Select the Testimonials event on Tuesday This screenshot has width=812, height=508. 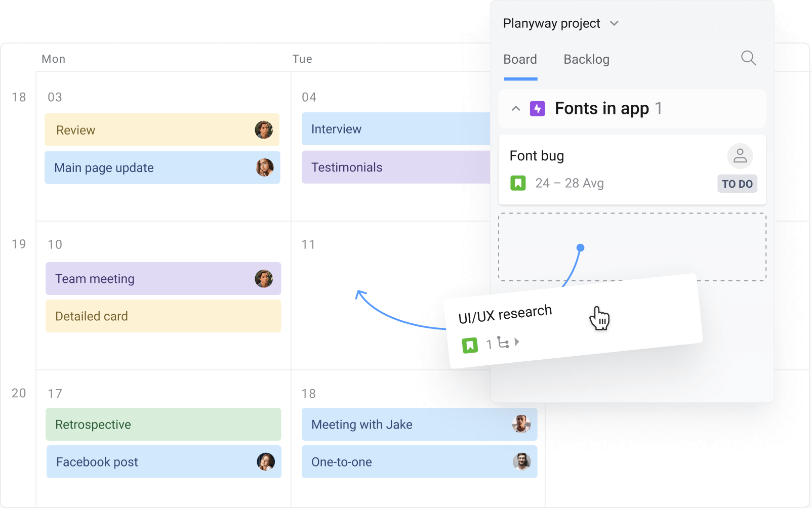point(395,167)
